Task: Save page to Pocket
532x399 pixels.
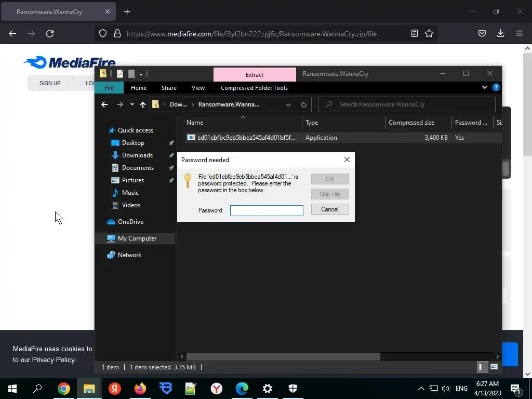Action: coord(482,33)
